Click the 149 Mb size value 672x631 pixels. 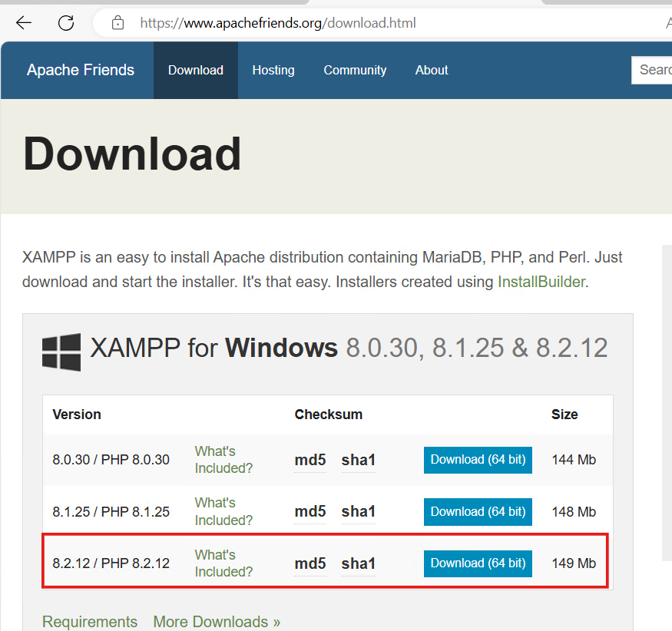(574, 563)
